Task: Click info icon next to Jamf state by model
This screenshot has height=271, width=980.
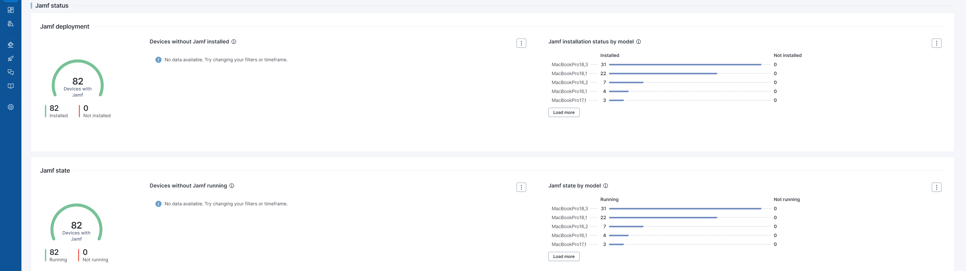Action: click(606, 186)
